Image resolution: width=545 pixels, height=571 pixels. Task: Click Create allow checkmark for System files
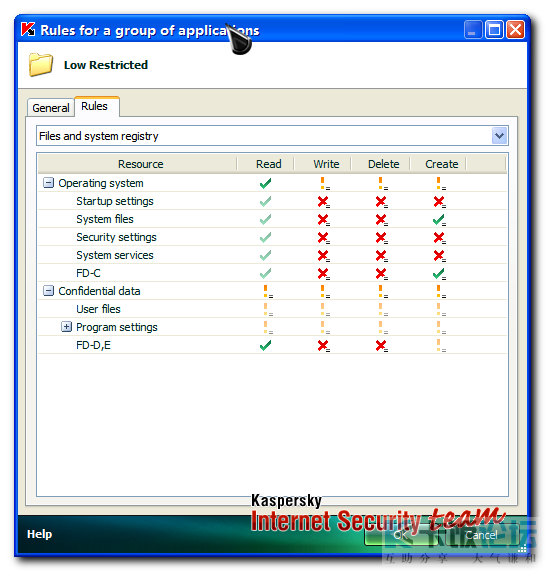tap(439, 220)
